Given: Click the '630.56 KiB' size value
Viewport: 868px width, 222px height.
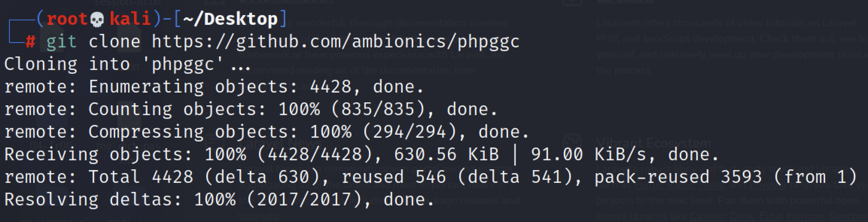Looking at the screenshot, I should point(446,155).
